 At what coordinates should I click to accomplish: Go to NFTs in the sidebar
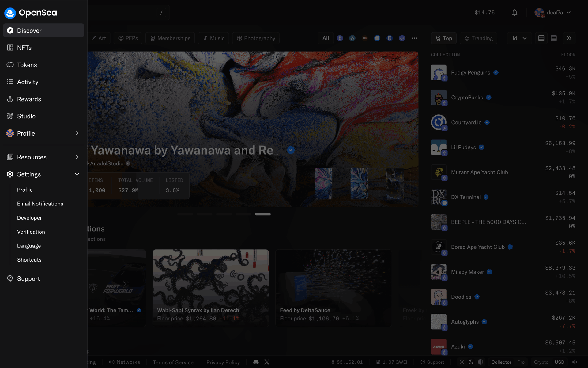click(43, 48)
